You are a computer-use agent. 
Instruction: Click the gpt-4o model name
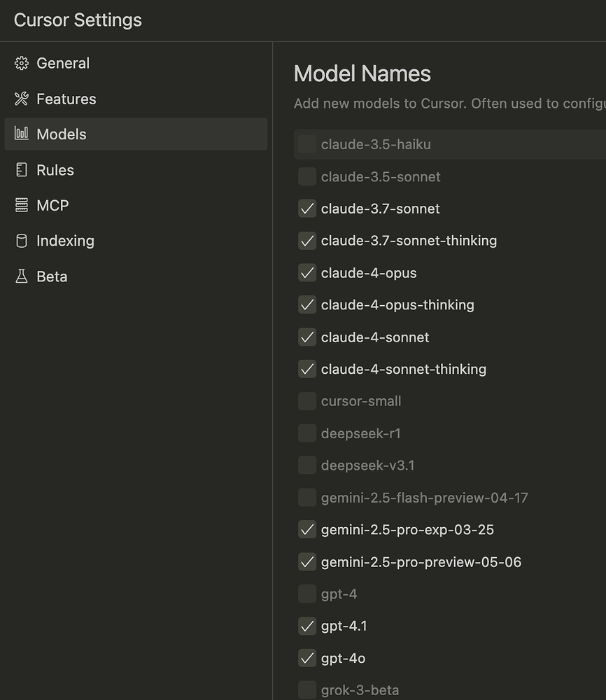343,658
